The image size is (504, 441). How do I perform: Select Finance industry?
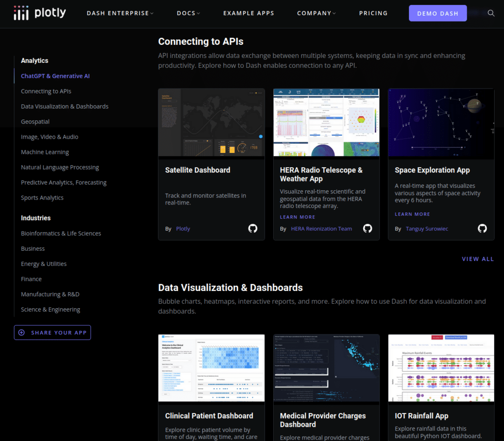click(x=31, y=279)
